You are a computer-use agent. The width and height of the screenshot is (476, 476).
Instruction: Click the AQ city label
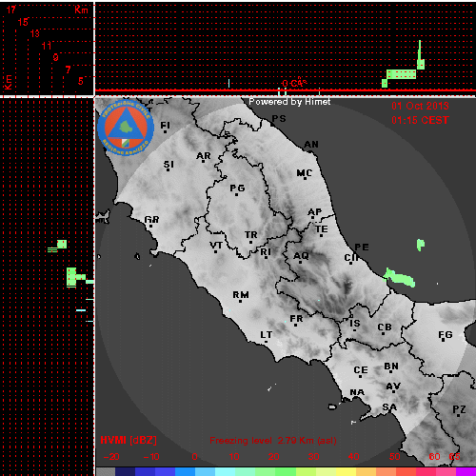coord(301,256)
